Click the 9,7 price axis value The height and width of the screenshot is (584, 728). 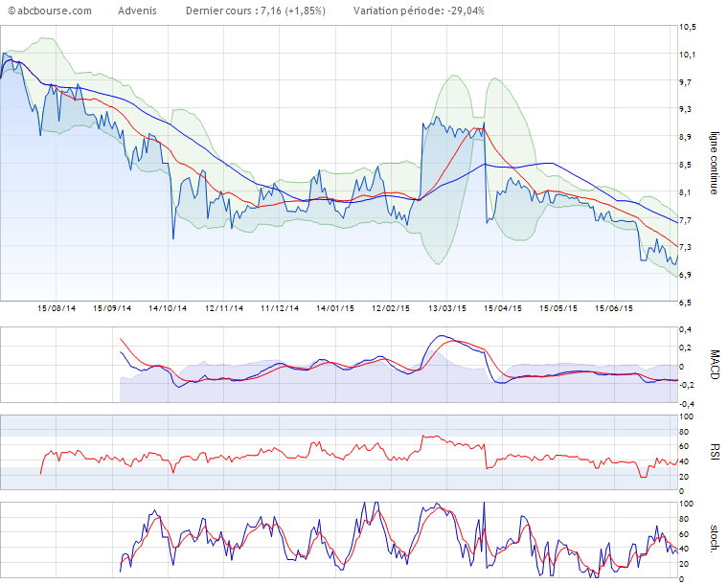tap(685, 82)
